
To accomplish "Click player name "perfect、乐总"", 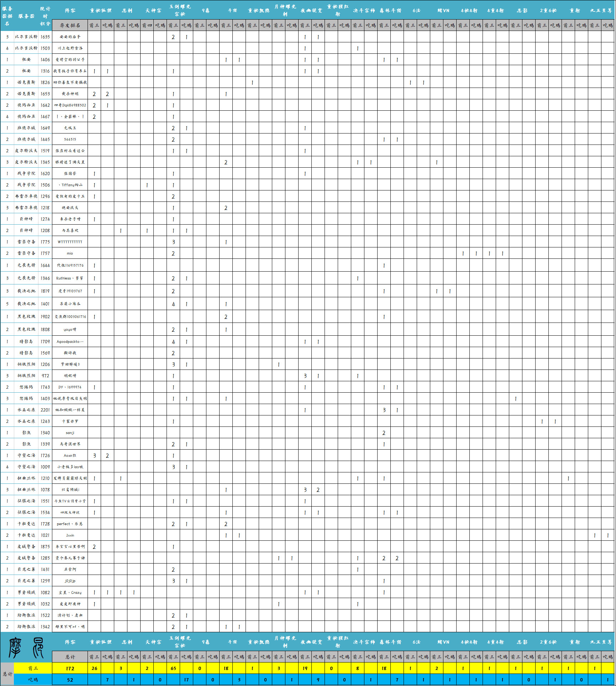I will point(70,524).
